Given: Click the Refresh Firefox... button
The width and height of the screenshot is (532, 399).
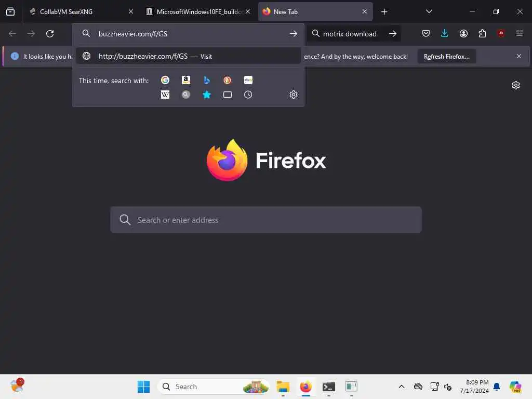Looking at the screenshot, I should 446,56.
